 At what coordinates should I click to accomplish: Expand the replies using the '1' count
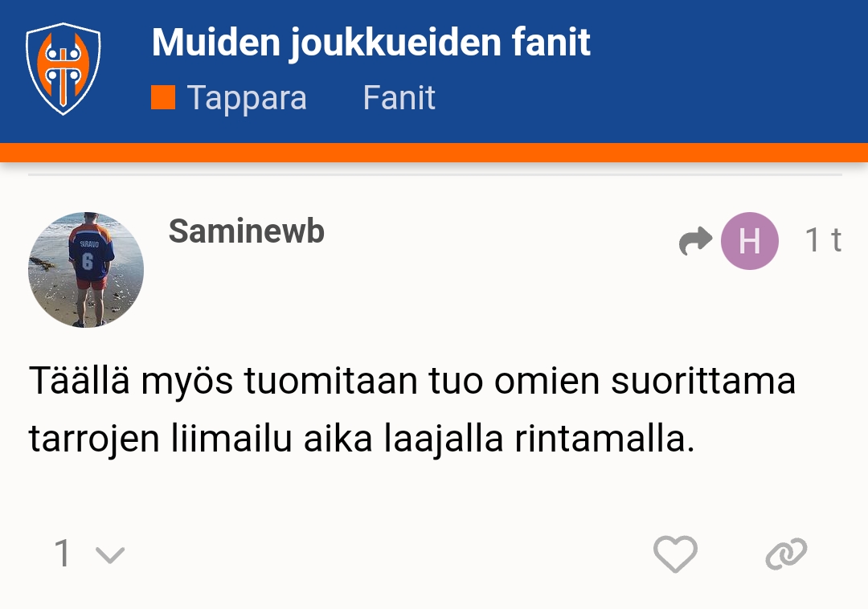63,554
